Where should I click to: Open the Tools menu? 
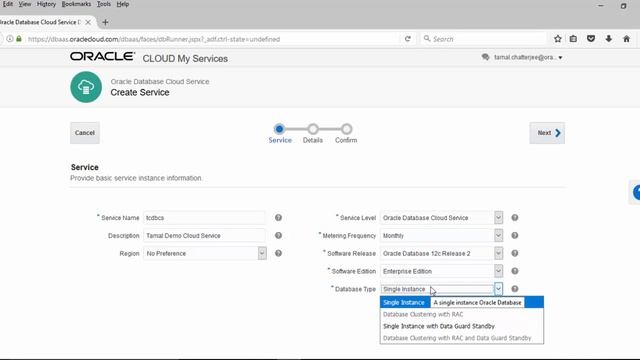[104, 4]
